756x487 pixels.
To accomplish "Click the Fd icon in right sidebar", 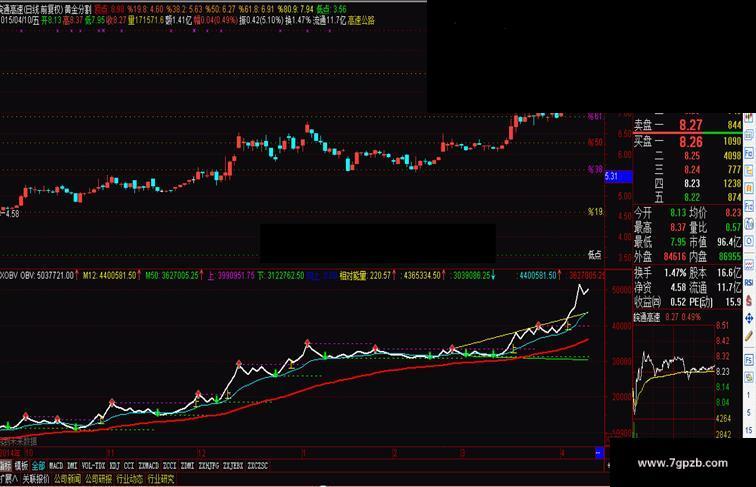I will [749, 153].
